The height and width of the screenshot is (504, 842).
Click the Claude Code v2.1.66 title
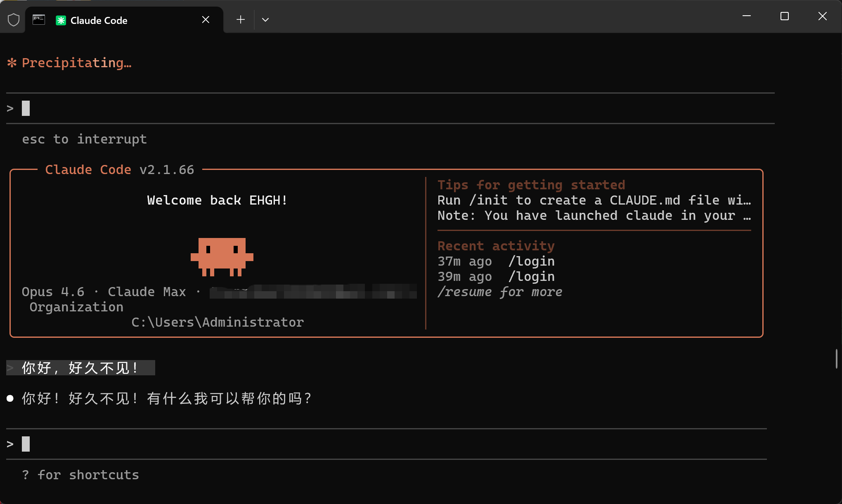point(120,170)
